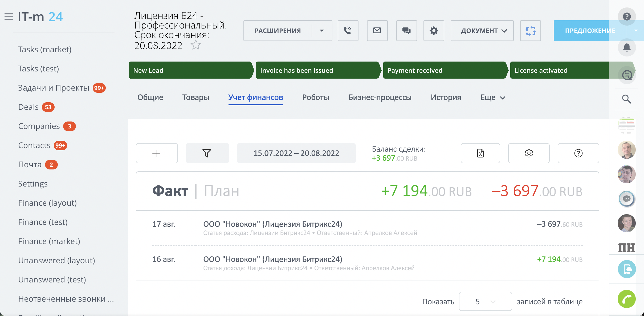Mark deal as favorite with star
The image size is (644, 316).
click(196, 45)
